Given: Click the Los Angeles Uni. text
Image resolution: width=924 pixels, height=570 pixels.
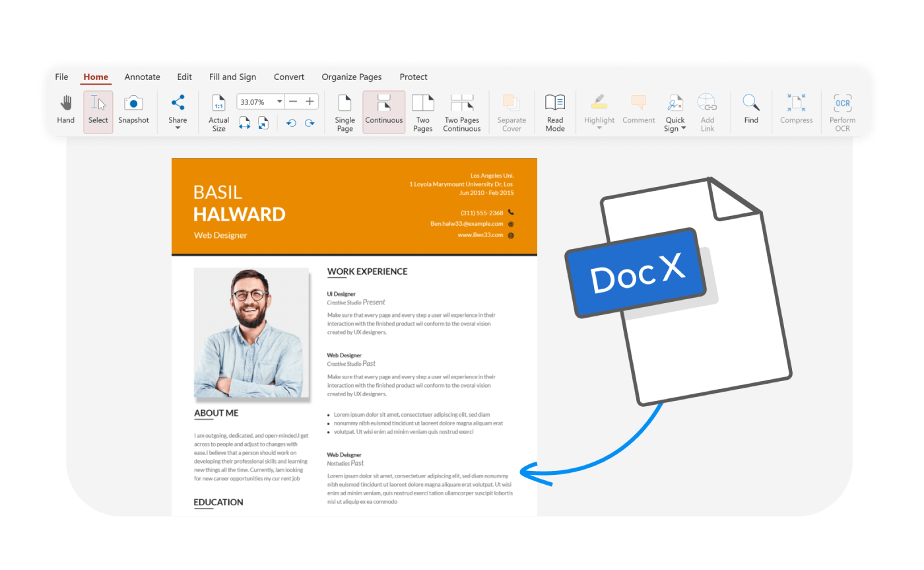Looking at the screenshot, I should tap(492, 176).
